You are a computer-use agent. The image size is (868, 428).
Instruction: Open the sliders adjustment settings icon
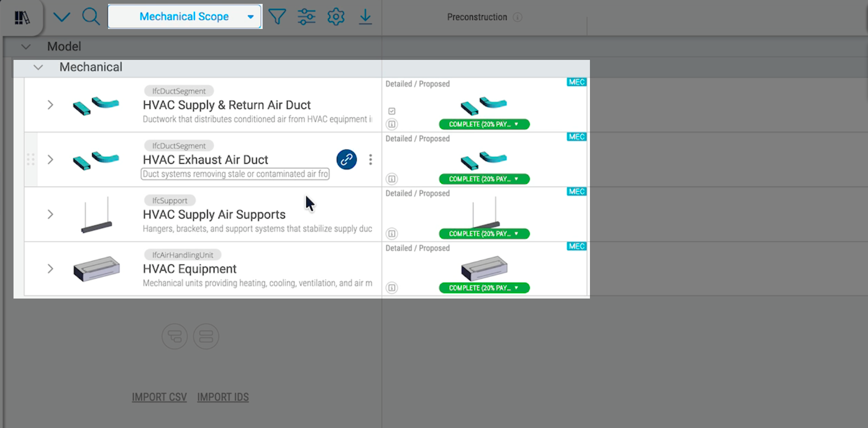pos(307,17)
